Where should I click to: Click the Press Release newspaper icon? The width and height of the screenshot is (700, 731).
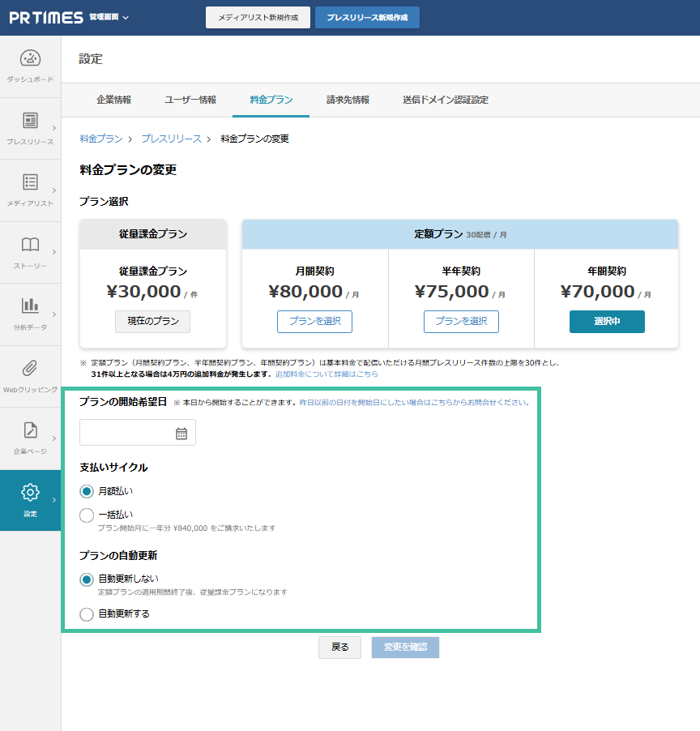[x=30, y=121]
